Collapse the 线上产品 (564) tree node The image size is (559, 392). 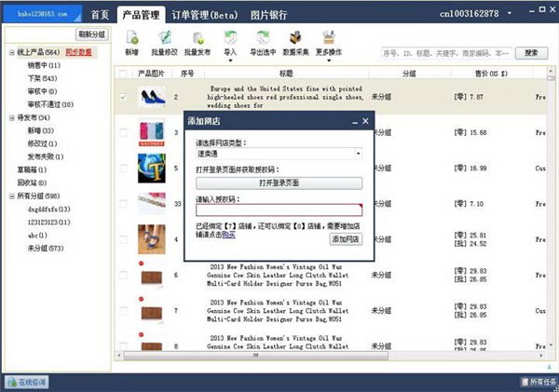pos(12,52)
